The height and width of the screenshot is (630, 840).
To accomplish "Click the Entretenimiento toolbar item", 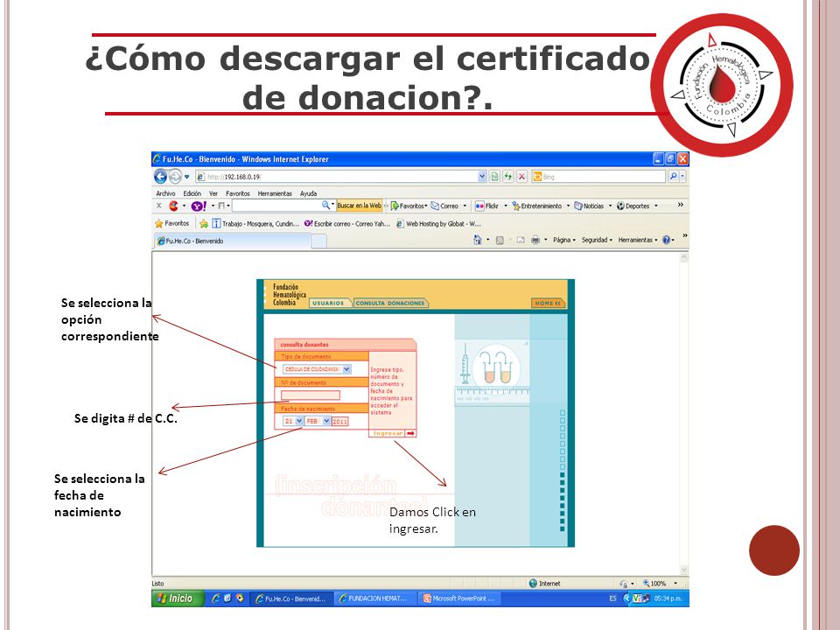I will coord(536,206).
